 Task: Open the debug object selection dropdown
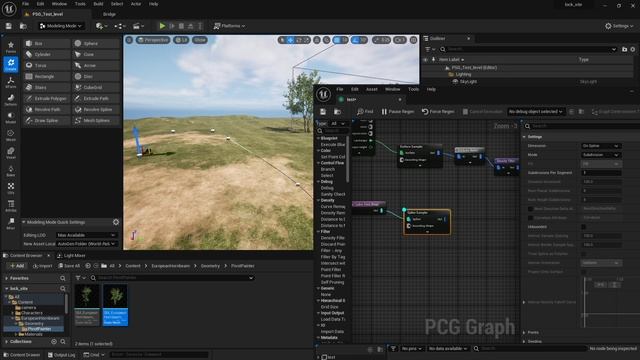(535, 111)
